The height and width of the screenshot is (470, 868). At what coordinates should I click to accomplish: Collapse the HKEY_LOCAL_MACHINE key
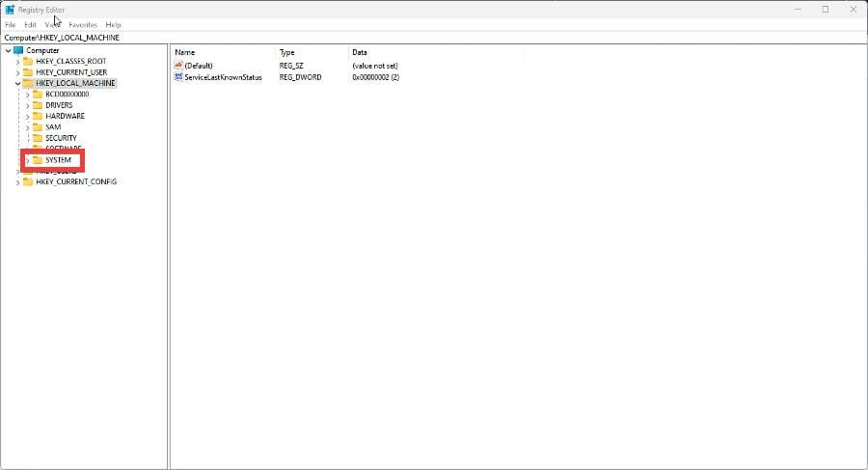tap(17, 83)
